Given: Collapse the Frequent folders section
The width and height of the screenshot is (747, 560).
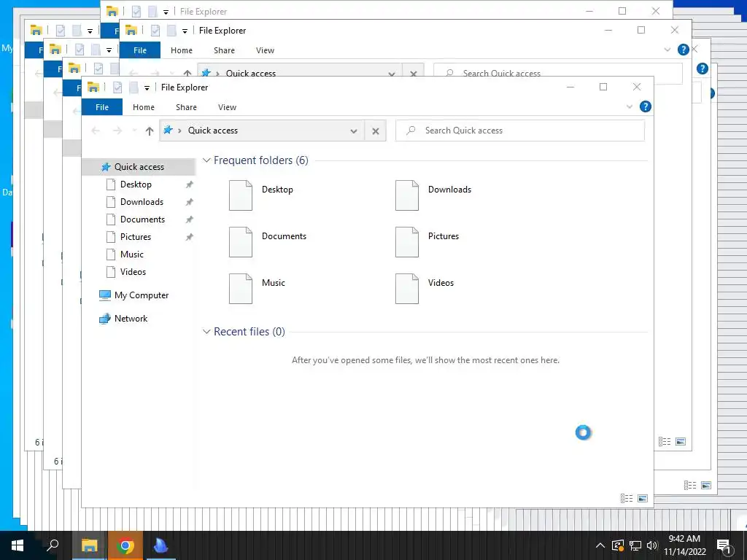Looking at the screenshot, I should (206, 160).
